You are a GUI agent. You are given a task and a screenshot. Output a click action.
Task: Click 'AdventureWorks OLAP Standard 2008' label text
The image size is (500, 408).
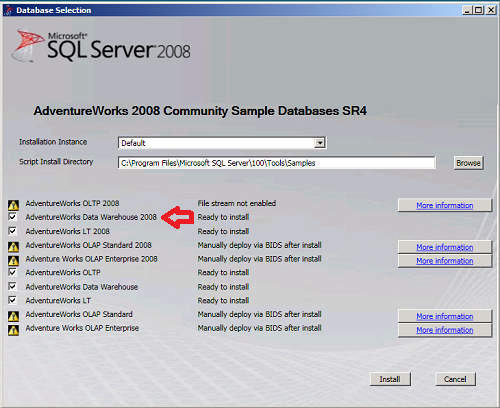tap(89, 245)
